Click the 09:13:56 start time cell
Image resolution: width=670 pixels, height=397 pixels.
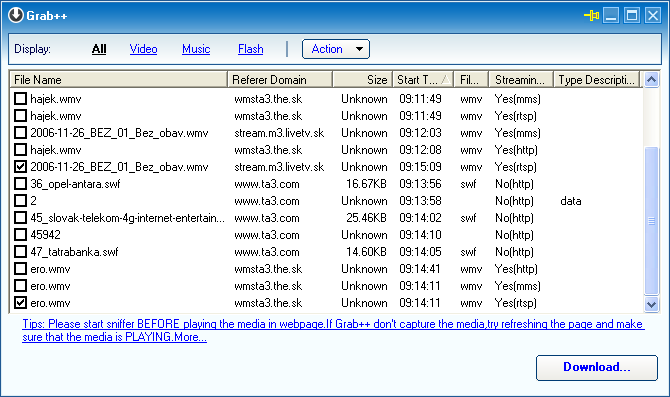[420, 184]
